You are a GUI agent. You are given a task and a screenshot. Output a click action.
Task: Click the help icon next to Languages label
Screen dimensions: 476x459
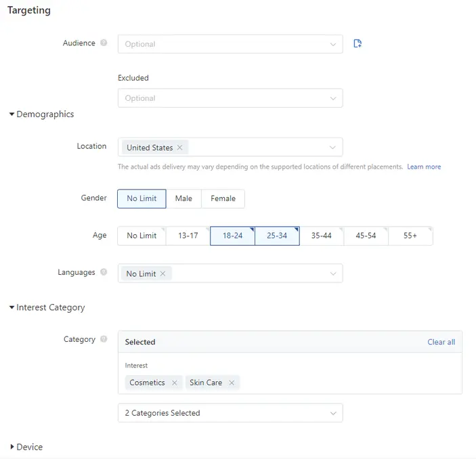coord(104,273)
